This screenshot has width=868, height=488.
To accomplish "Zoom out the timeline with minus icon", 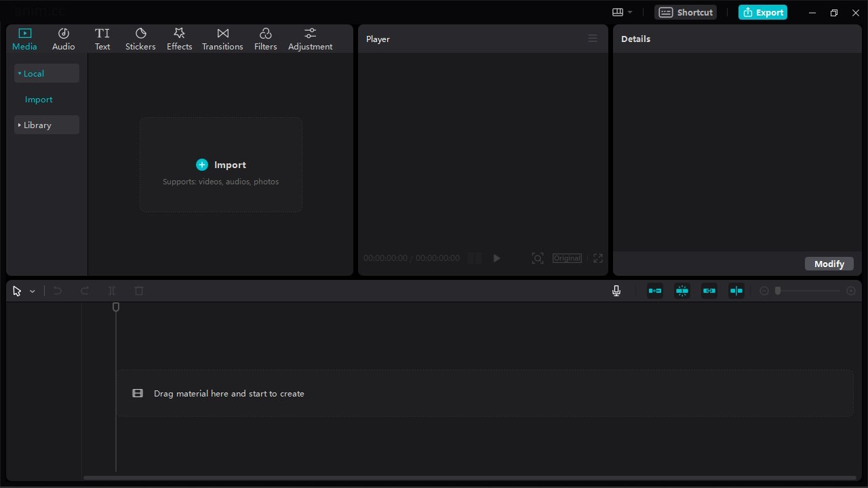I will click(x=764, y=291).
